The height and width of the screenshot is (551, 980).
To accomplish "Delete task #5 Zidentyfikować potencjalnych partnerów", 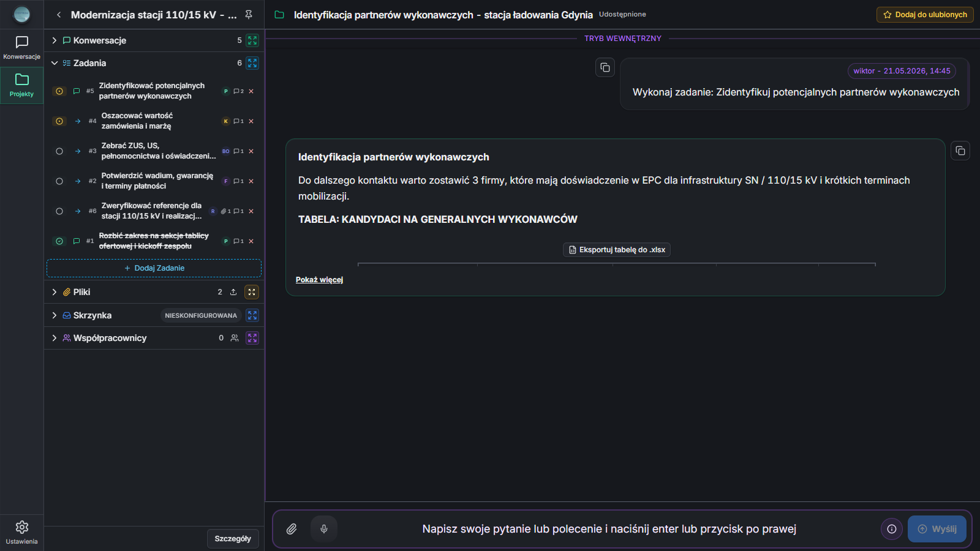I will point(251,91).
